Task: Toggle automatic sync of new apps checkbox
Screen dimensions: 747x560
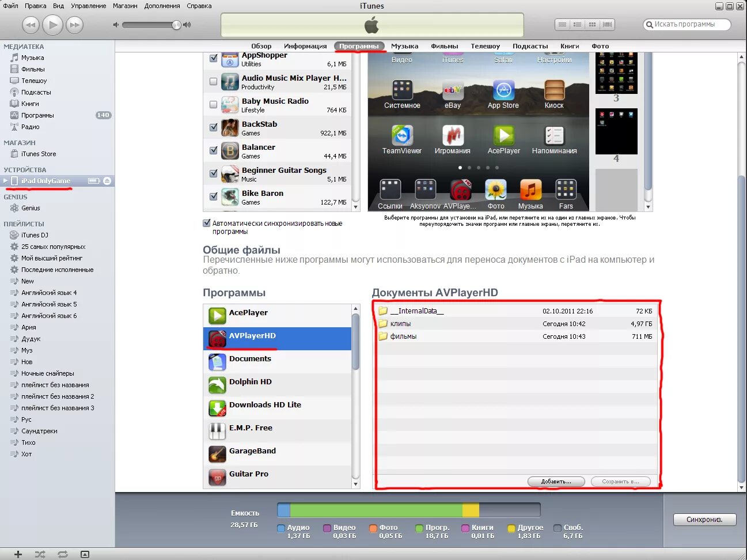Action: click(x=207, y=223)
